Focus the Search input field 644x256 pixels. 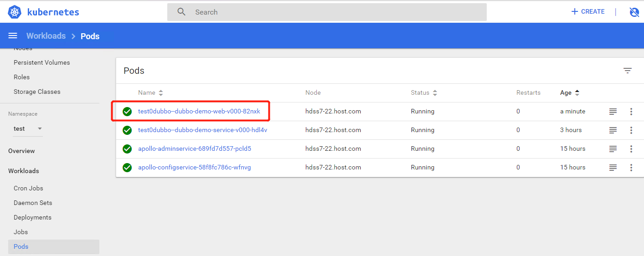coord(337,12)
